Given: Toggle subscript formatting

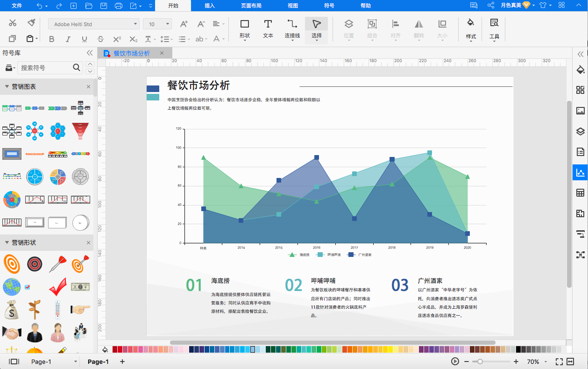Looking at the screenshot, I should tap(133, 39).
